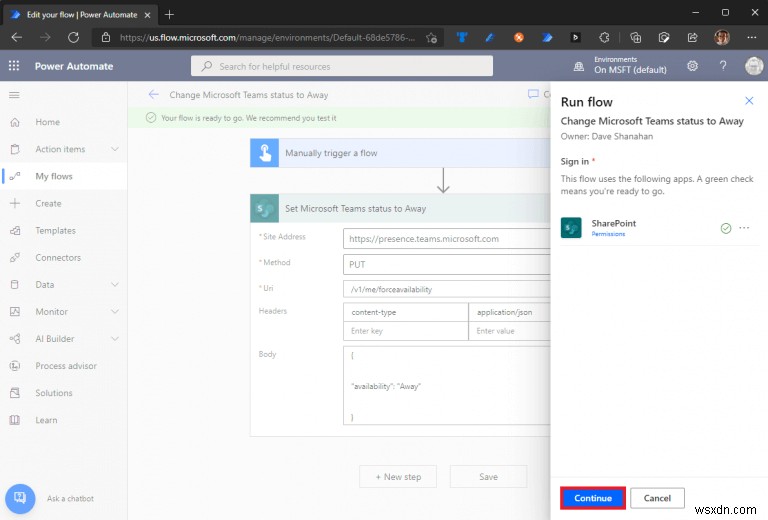Click the browser refresh button
768x520 pixels.
73,37
